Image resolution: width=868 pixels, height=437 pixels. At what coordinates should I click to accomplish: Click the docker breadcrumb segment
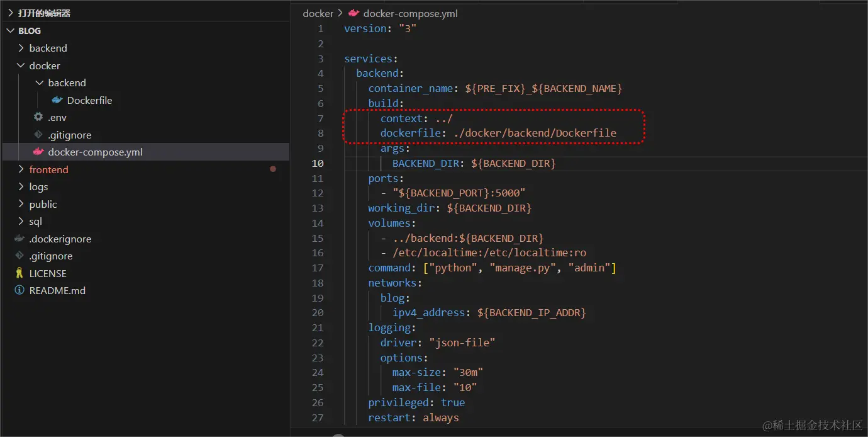[x=318, y=13]
